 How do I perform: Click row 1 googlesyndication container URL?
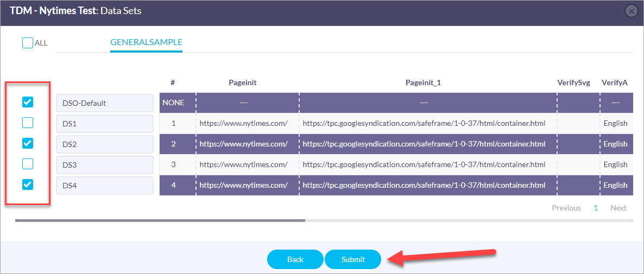click(x=424, y=124)
